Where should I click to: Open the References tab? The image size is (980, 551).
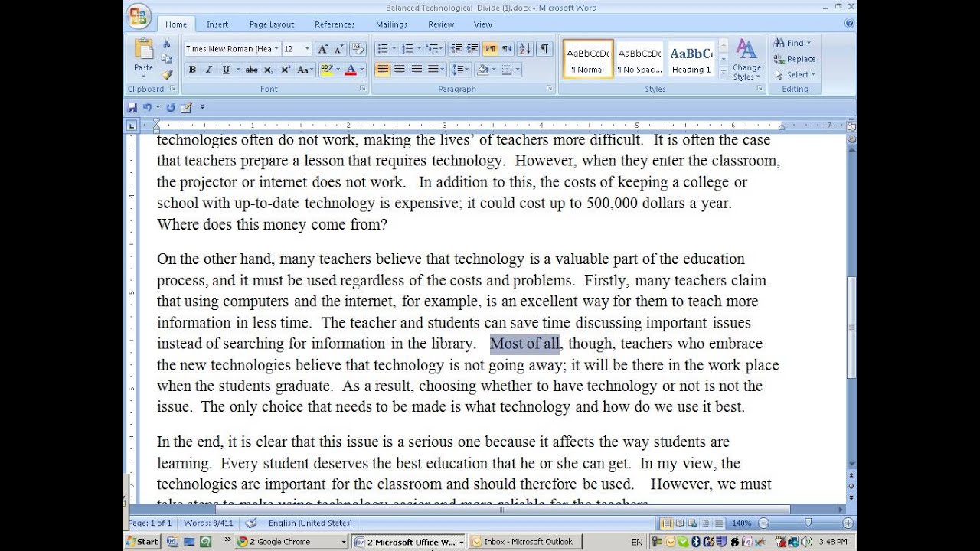[335, 24]
